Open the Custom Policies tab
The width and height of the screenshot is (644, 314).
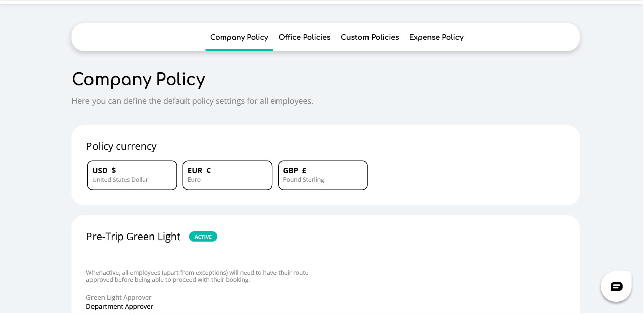[370, 37]
